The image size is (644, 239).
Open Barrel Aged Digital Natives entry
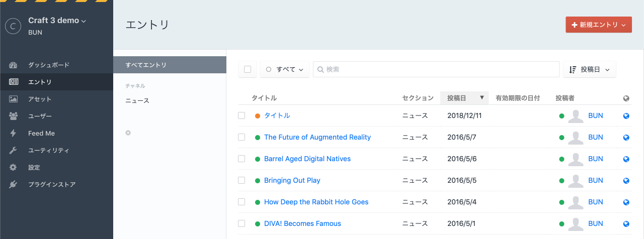[x=307, y=159]
